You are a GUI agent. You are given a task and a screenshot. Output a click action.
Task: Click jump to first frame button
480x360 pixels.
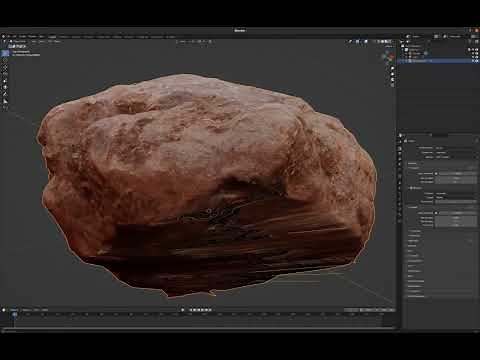point(191,310)
